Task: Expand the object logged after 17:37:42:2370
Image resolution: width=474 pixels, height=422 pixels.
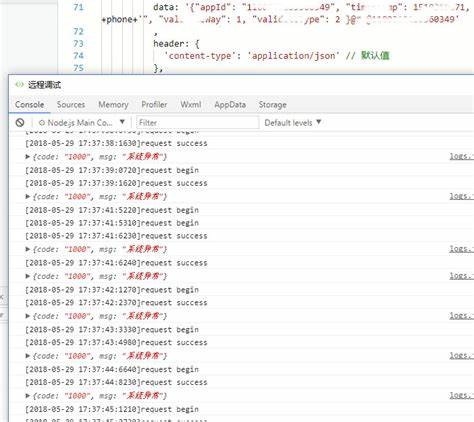Action: [x=28, y=316]
